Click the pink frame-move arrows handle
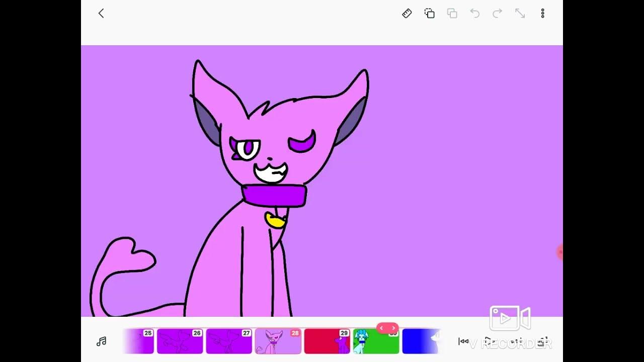Screen dimensions: 644x362 coord(387,328)
